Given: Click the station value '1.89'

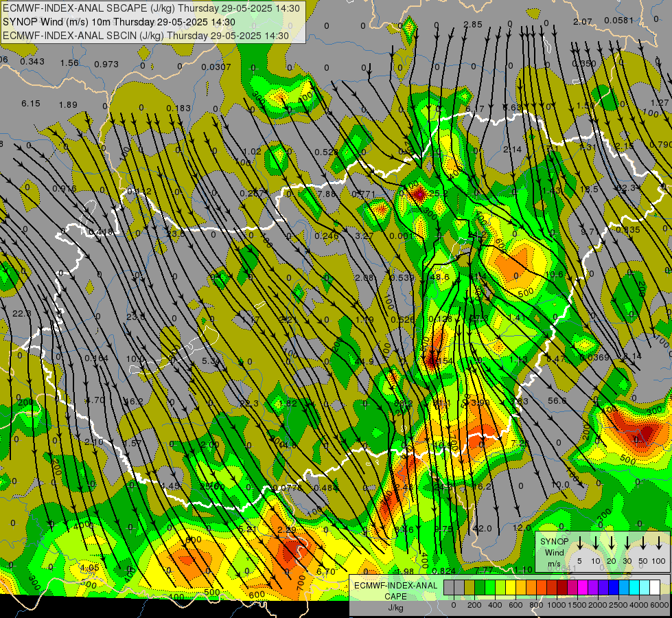Looking at the screenshot, I should (68, 104).
